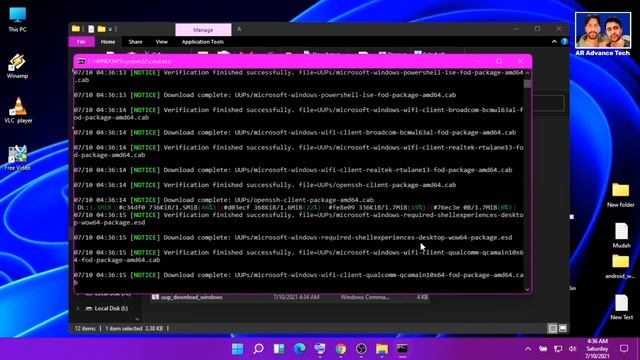Switch to the Share ribbon tab
Screen dimensions: 640x360
[x=135, y=42]
